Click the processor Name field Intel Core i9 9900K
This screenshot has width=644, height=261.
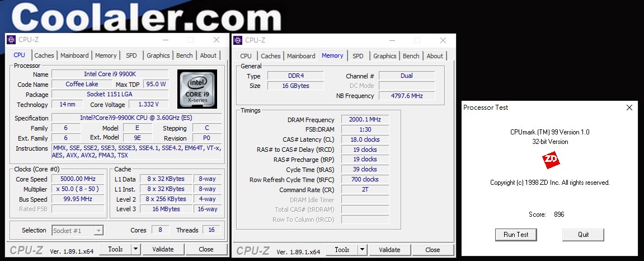(x=110, y=74)
